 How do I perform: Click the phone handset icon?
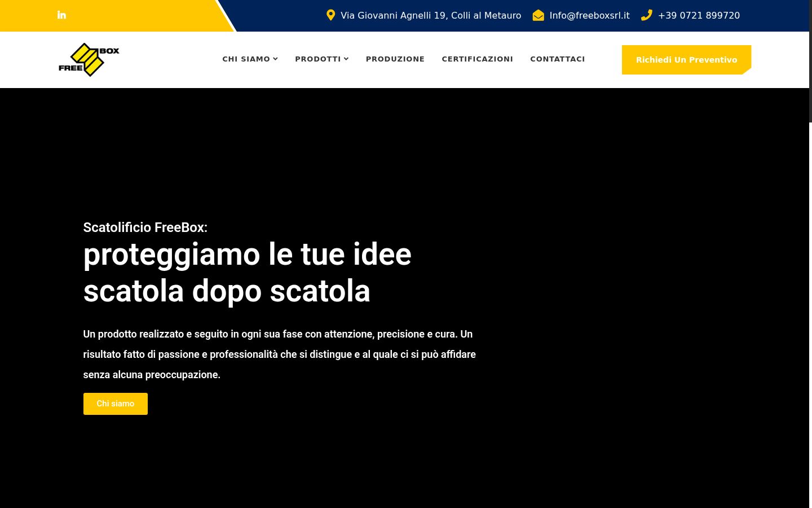(647, 15)
